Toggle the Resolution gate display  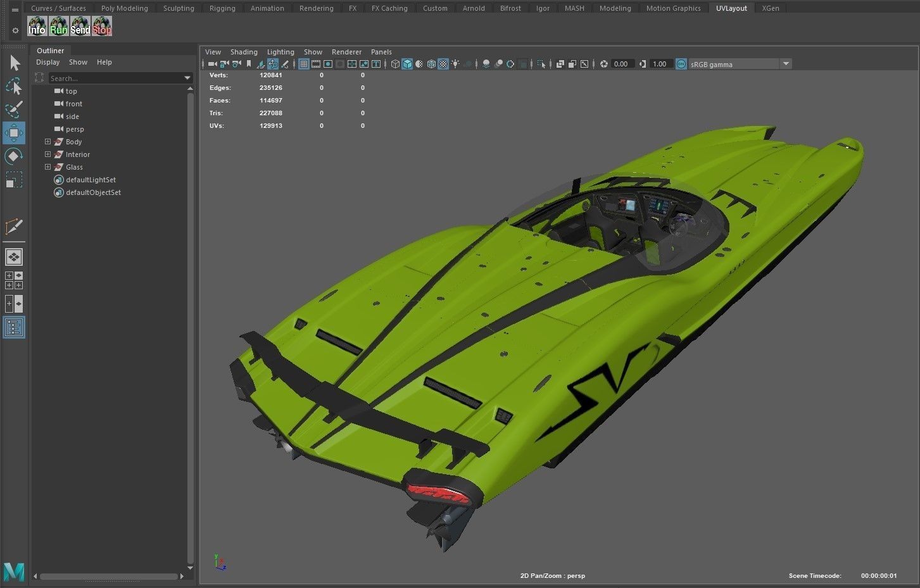[x=328, y=64]
